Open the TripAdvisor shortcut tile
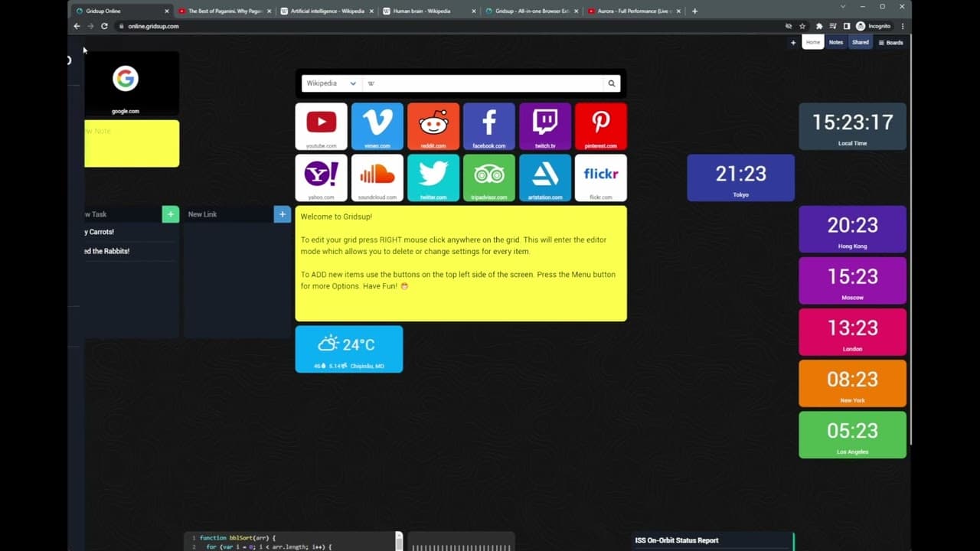This screenshot has width=980, height=551. [x=488, y=178]
